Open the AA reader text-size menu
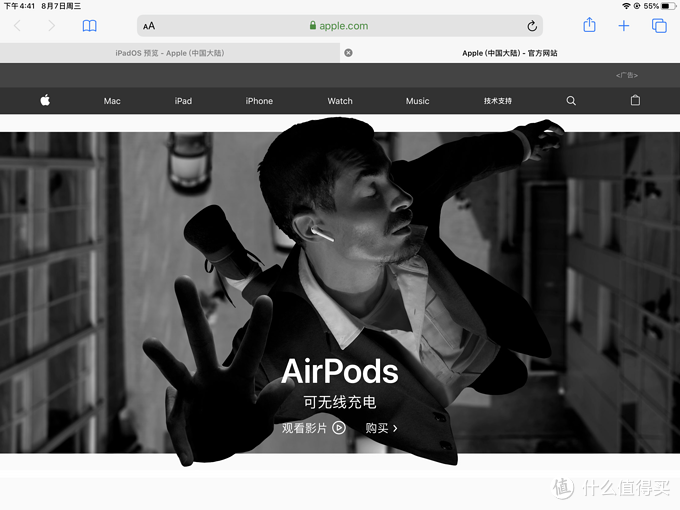The image size is (680, 510). tap(149, 26)
